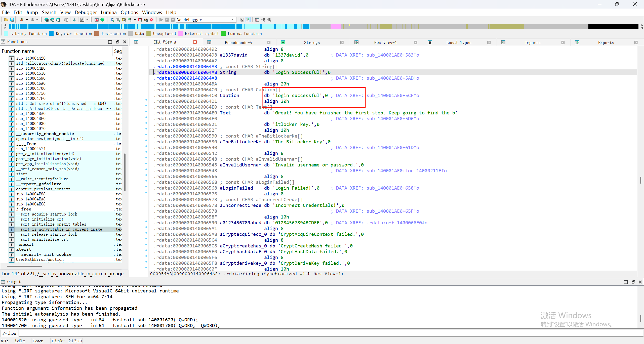This screenshot has width=644, height=344.
Task: Maximize the Functions panel
Action: click(110, 42)
